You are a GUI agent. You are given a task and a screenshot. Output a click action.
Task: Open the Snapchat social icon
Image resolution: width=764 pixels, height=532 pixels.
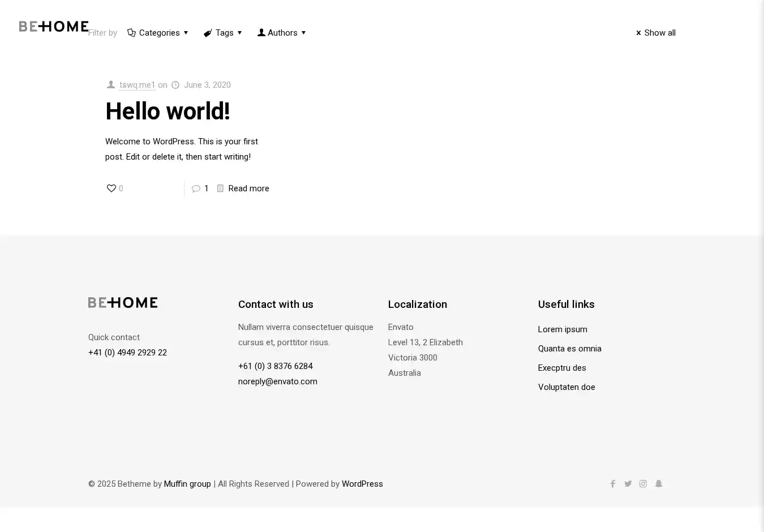tap(659, 484)
